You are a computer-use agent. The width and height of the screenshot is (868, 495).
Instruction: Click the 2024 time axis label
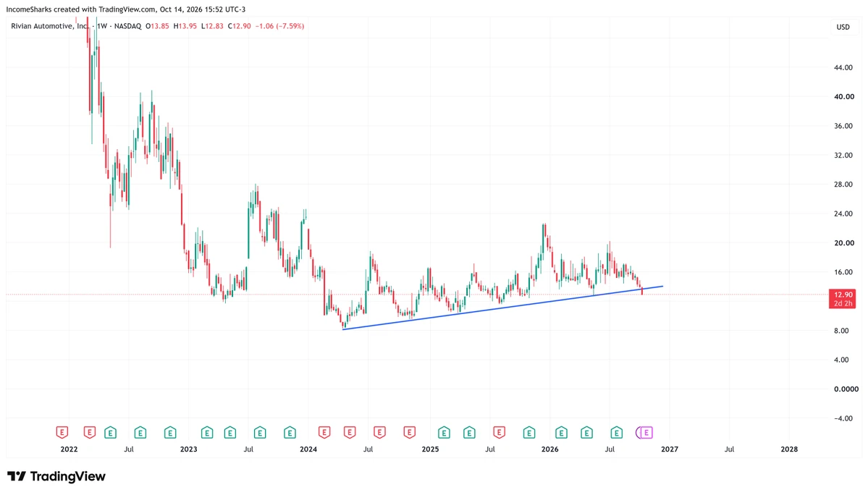point(308,449)
